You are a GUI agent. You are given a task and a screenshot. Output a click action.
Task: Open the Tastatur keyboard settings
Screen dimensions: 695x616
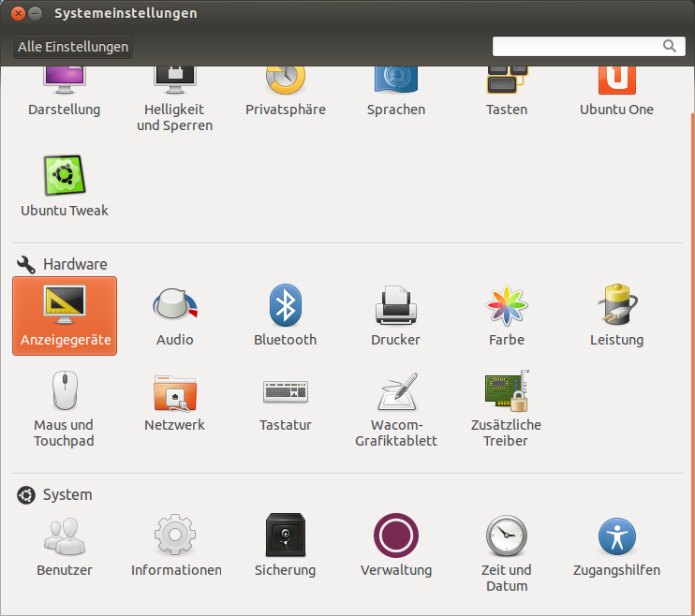click(286, 401)
